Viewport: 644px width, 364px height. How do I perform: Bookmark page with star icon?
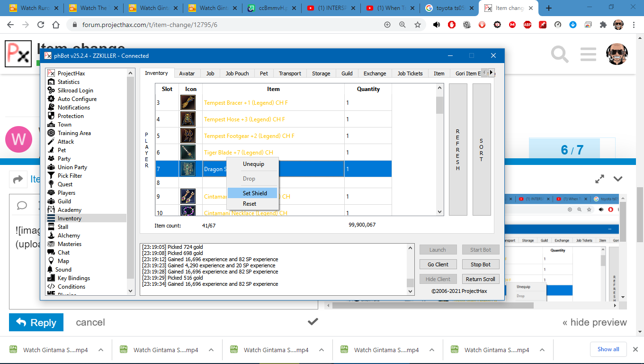pyautogui.click(x=418, y=25)
